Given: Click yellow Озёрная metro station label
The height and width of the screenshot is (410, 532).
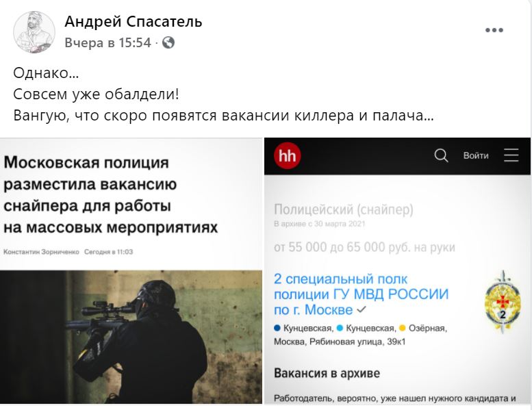Looking at the screenshot, I should click(427, 329).
